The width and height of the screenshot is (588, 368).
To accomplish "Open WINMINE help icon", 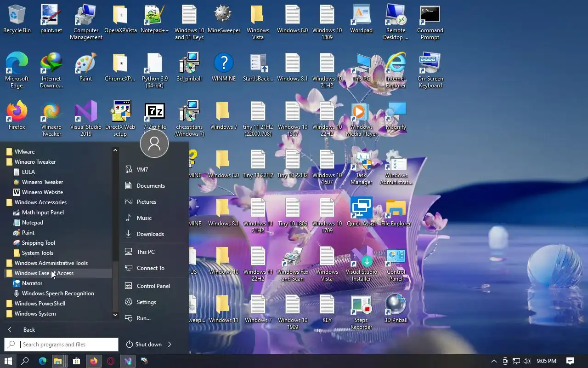I will (x=224, y=67).
